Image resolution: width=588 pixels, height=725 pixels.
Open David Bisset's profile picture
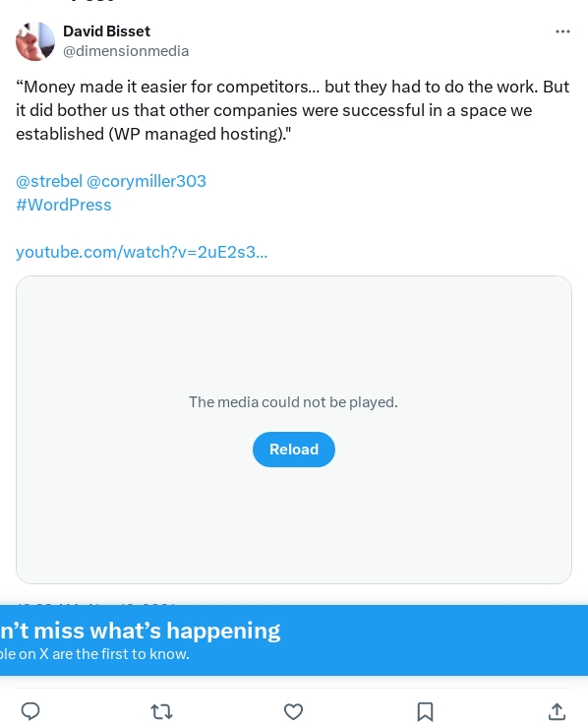coord(35,41)
